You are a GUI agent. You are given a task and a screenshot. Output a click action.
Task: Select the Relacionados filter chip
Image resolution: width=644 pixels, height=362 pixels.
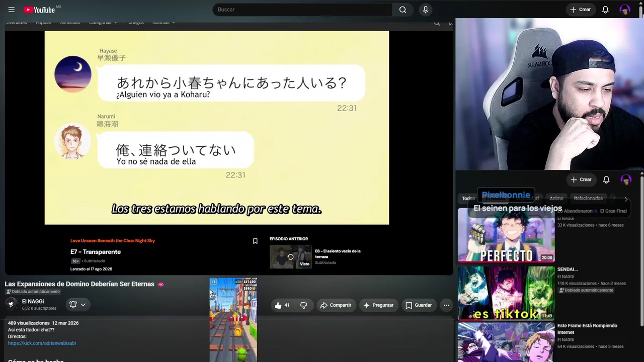pyautogui.click(x=588, y=199)
